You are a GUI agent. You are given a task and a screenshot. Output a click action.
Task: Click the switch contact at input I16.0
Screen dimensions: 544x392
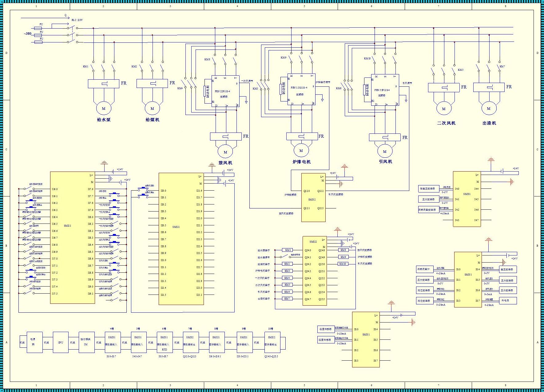coord(30,188)
